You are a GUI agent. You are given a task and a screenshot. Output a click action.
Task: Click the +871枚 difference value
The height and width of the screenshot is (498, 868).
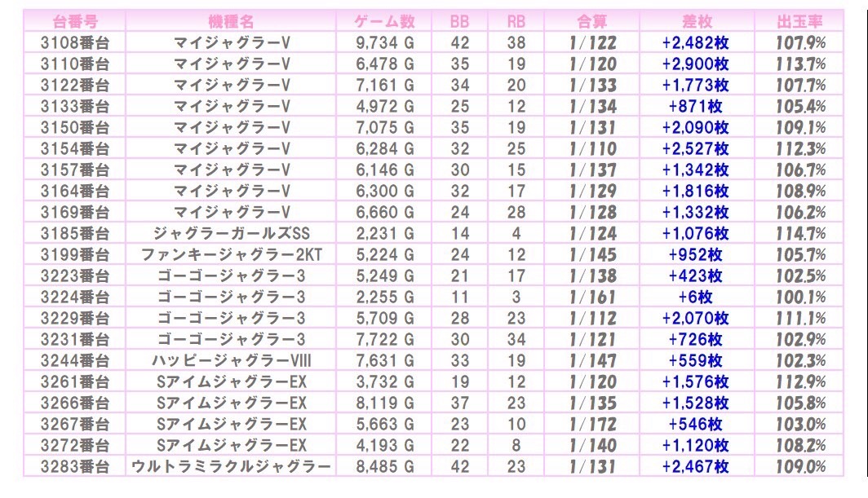695,106
